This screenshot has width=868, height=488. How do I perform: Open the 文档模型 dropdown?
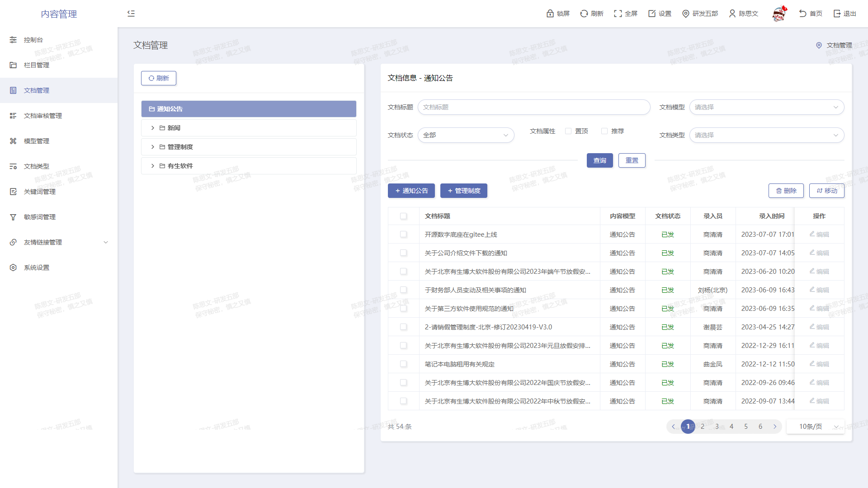766,107
